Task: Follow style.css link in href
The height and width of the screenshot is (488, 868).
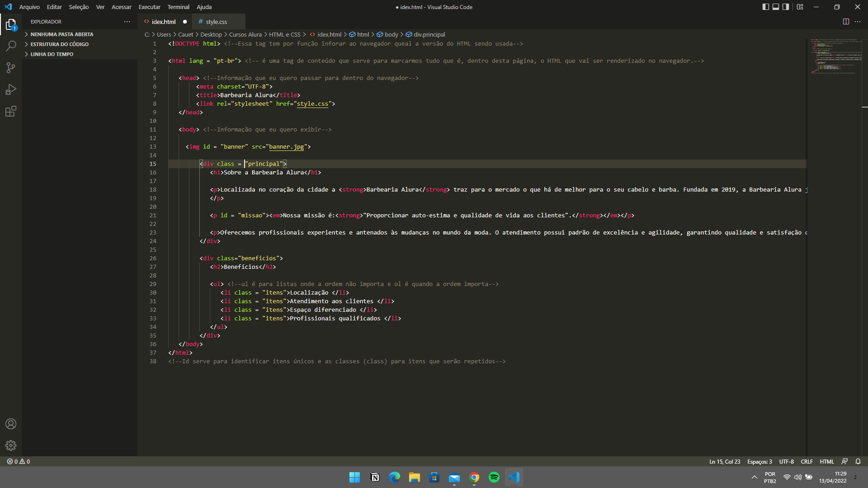Action: coord(312,103)
